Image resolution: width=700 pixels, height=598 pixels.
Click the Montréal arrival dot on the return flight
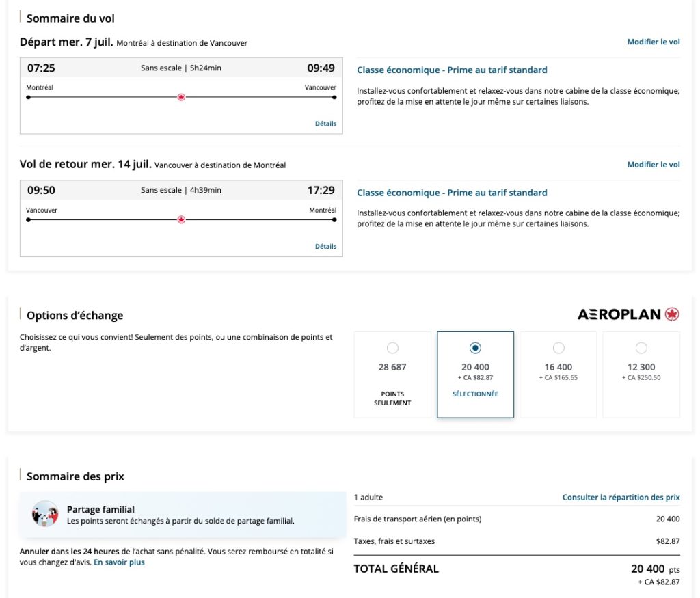334,219
